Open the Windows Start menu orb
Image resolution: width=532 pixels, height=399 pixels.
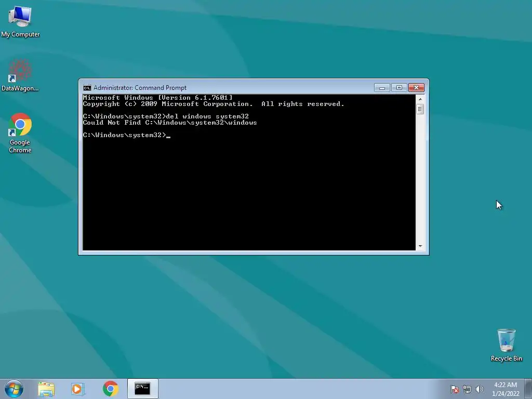click(14, 389)
